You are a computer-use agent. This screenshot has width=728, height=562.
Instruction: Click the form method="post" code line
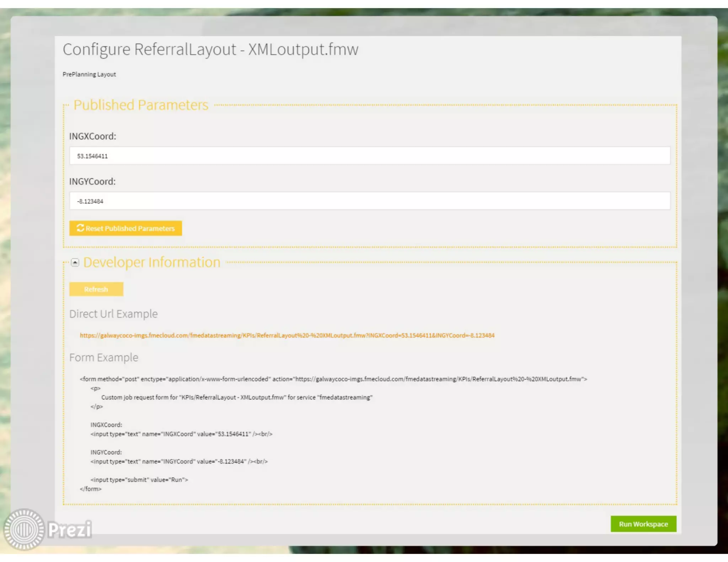point(333,379)
